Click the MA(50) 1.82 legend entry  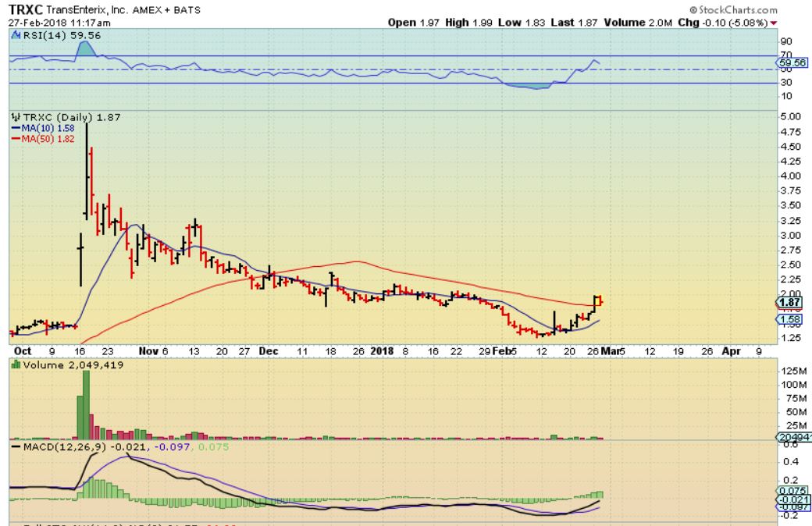coord(43,139)
